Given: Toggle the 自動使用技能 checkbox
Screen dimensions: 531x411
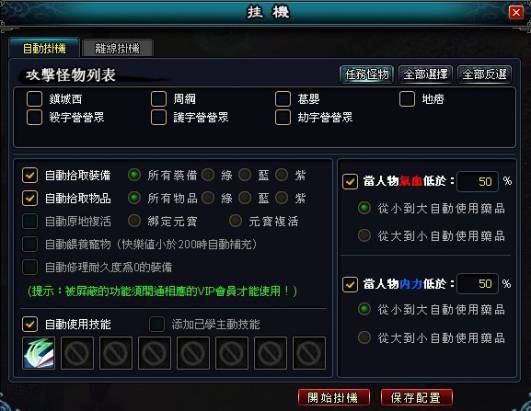Looking at the screenshot, I should point(30,324).
